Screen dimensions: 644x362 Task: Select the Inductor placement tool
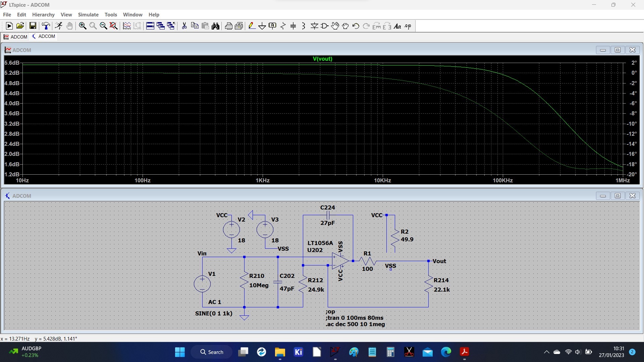(x=304, y=26)
